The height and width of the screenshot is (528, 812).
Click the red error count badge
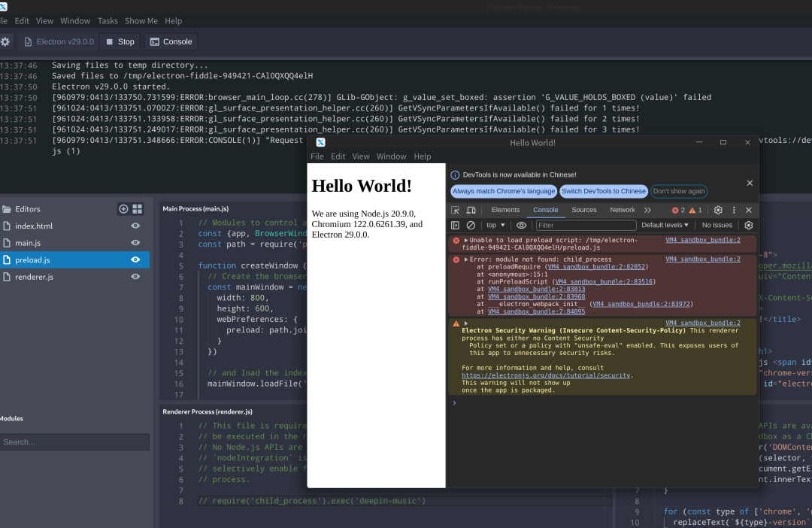(678, 210)
